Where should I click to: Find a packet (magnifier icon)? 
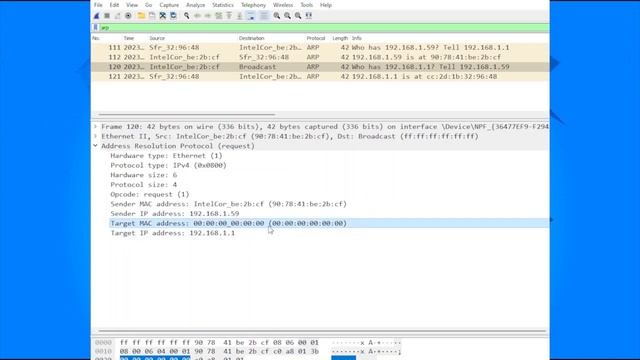(187, 16)
